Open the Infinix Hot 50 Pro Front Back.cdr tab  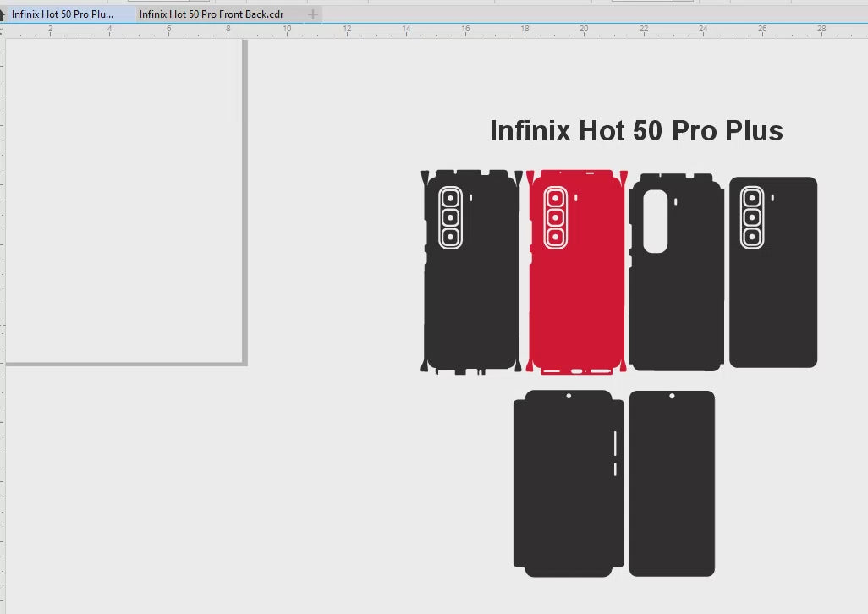[211, 14]
